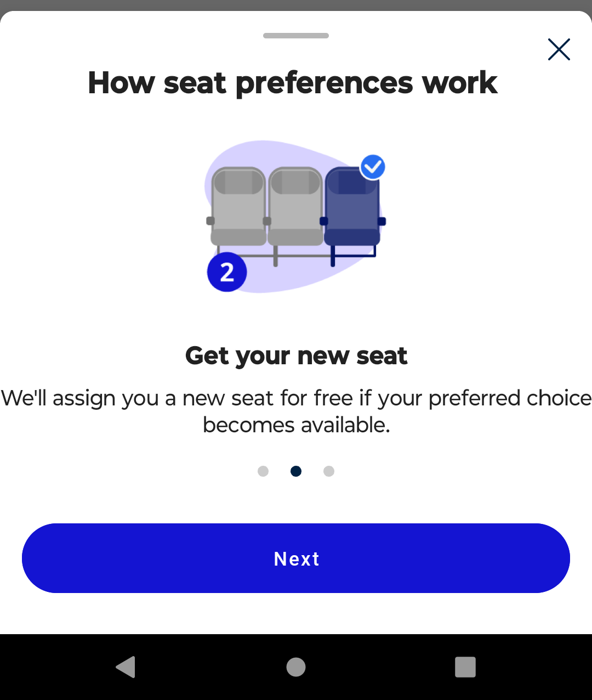
Task: Select the active middle page indicator dot
Action: pyautogui.click(x=296, y=471)
